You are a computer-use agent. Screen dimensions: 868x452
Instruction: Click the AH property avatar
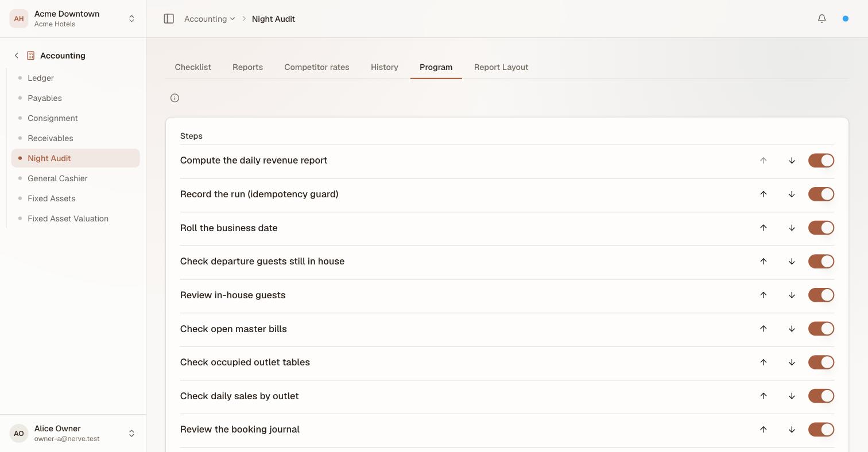click(x=19, y=19)
